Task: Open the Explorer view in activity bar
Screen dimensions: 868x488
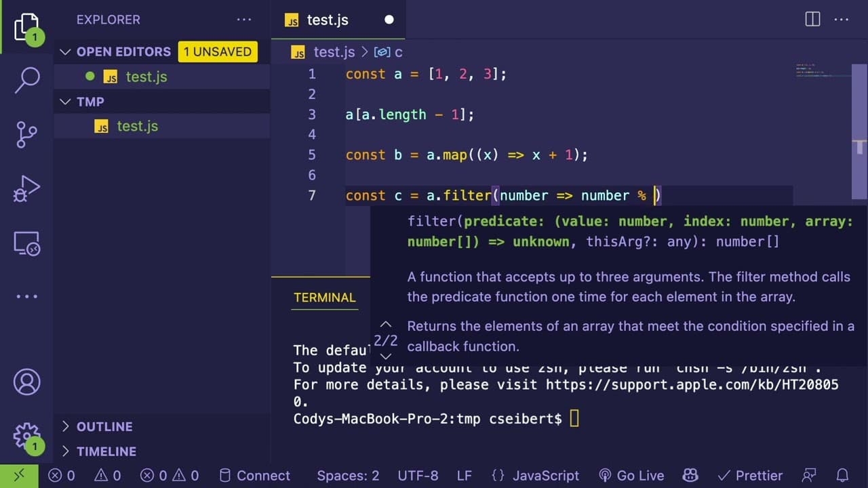Action: point(27,27)
